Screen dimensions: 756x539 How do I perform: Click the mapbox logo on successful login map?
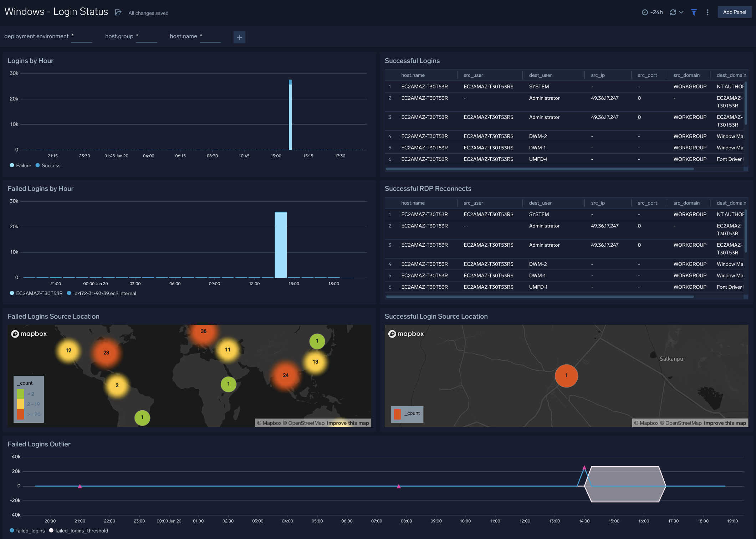[406, 334]
